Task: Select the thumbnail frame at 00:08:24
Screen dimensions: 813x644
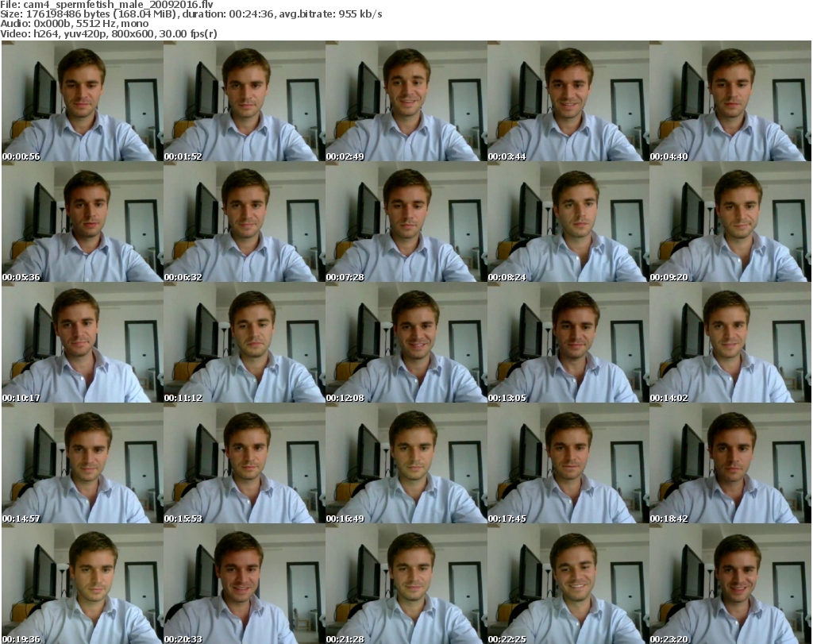Action: coord(568,222)
